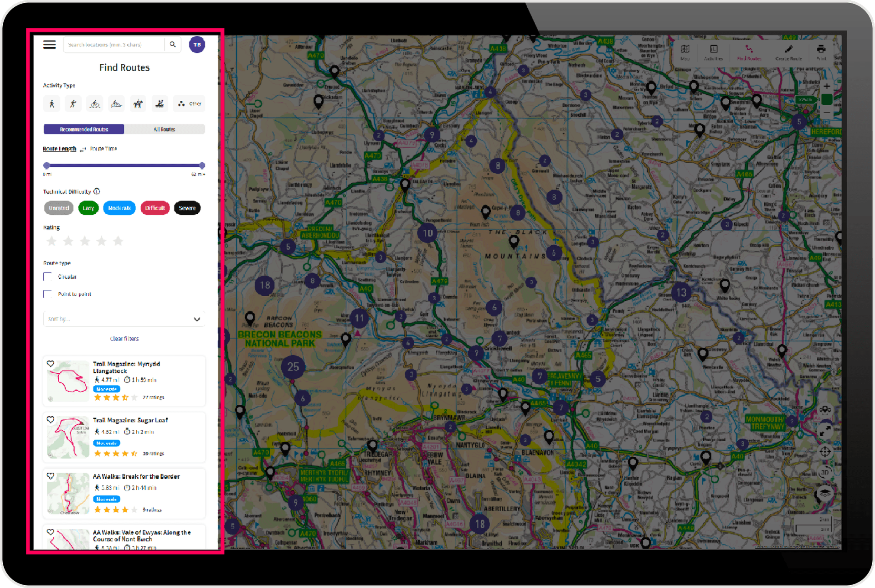875x588 pixels.
Task: Toggle the Severe technical difficulty filter
Action: click(x=187, y=208)
